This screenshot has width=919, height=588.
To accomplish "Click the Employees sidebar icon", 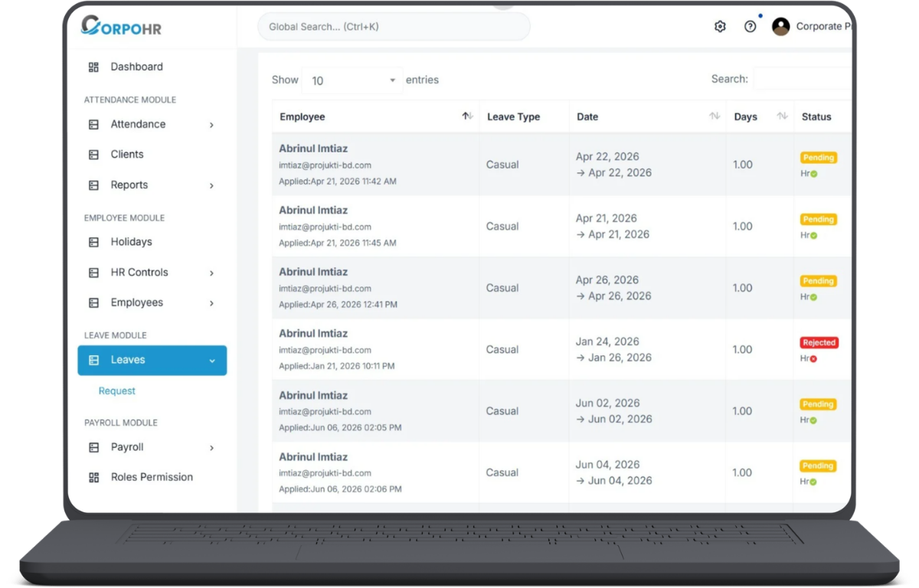I will tap(94, 303).
